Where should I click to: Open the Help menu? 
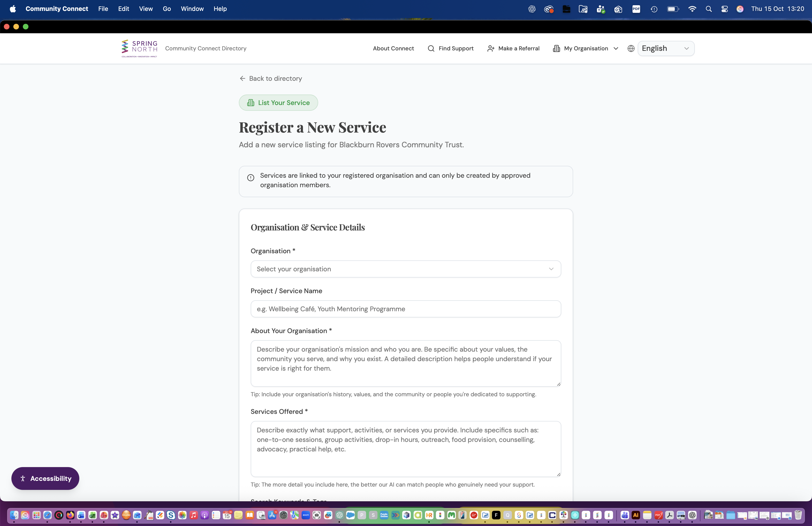pos(220,9)
